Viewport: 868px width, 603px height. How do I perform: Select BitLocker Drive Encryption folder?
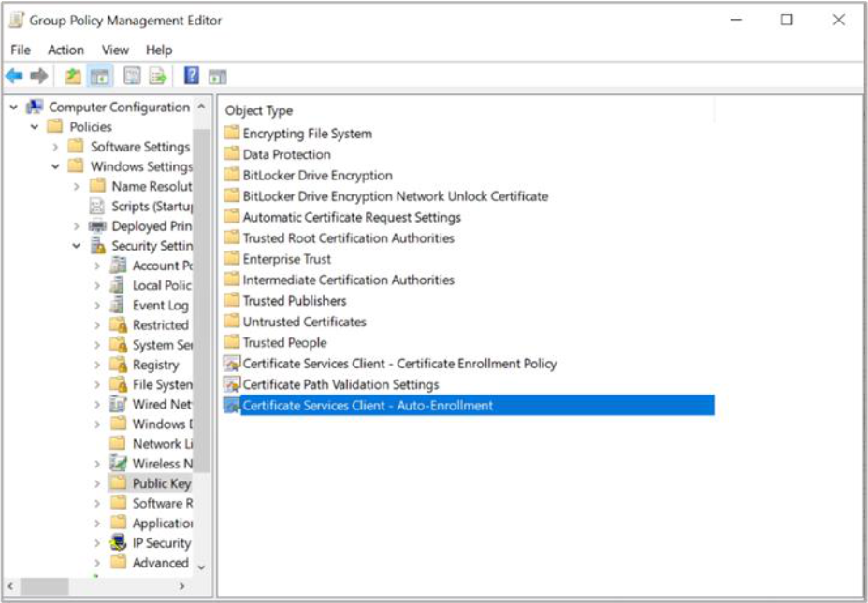317,176
